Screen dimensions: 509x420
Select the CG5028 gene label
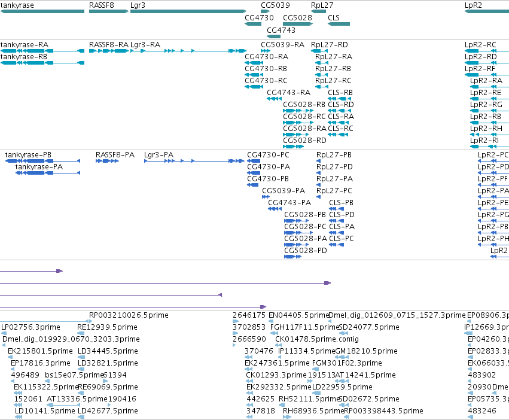click(x=297, y=18)
